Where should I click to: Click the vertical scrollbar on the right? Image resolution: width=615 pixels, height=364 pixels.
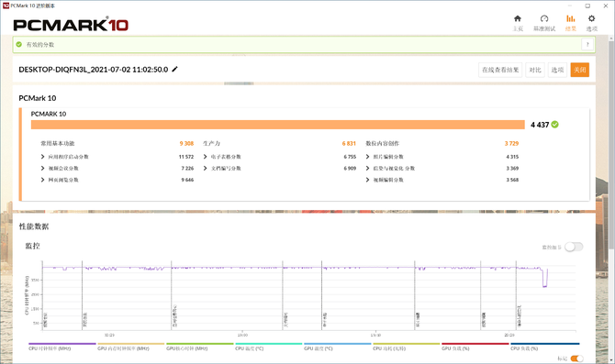tap(611, 145)
